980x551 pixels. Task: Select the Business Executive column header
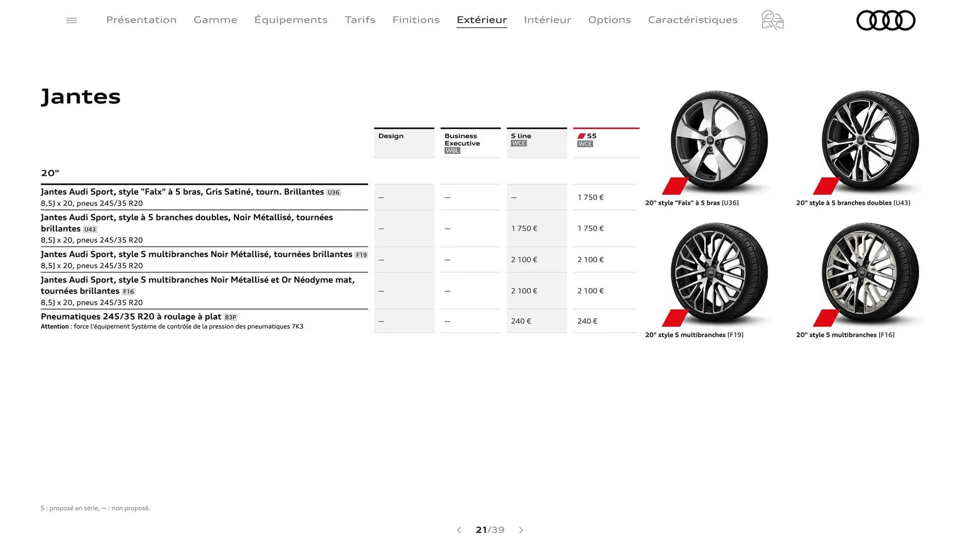(461, 140)
